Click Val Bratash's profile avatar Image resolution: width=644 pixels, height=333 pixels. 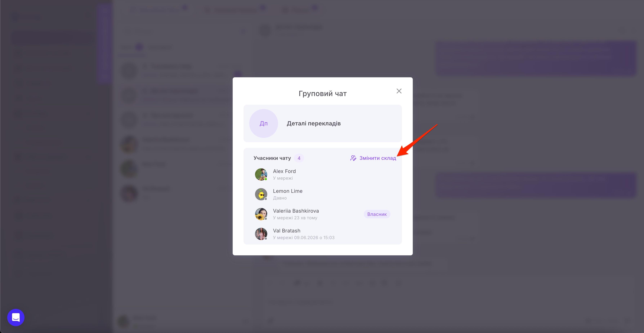coord(261,234)
